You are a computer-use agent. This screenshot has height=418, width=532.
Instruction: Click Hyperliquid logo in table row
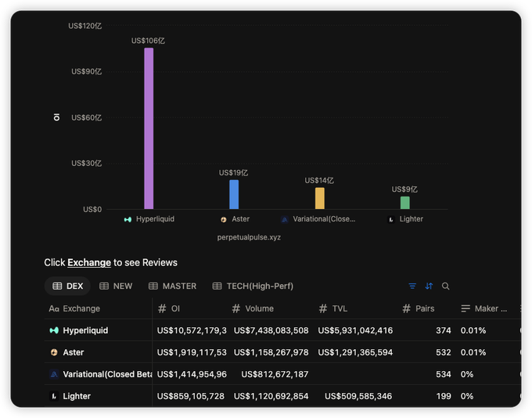click(54, 330)
